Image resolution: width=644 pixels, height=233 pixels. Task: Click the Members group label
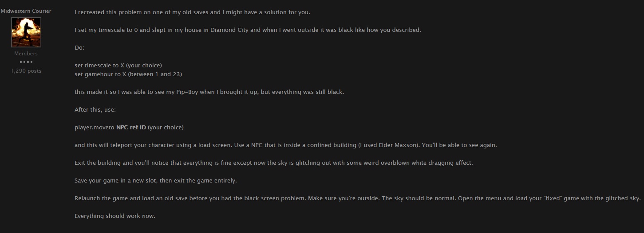(26, 54)
